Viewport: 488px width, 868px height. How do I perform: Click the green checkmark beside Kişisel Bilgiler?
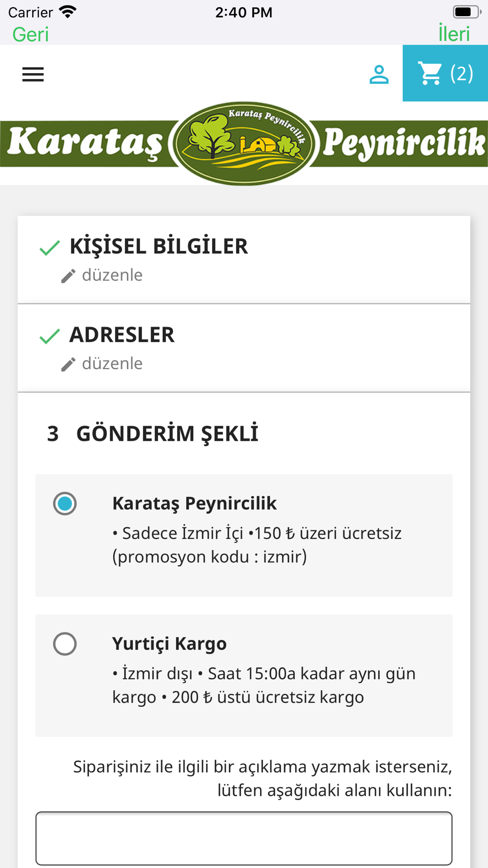tap(50, 248)
